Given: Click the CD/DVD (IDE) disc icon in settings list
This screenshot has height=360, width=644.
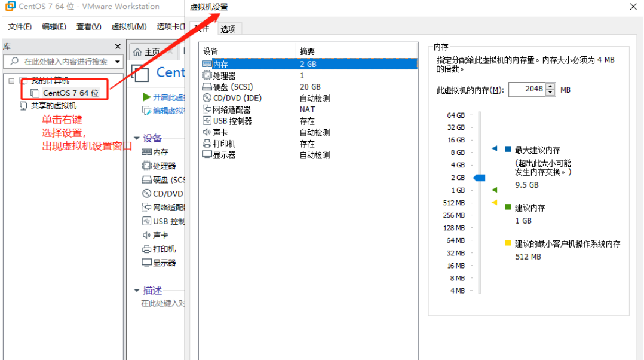Looking at the screenshot, I should click(x=207, y=98).
